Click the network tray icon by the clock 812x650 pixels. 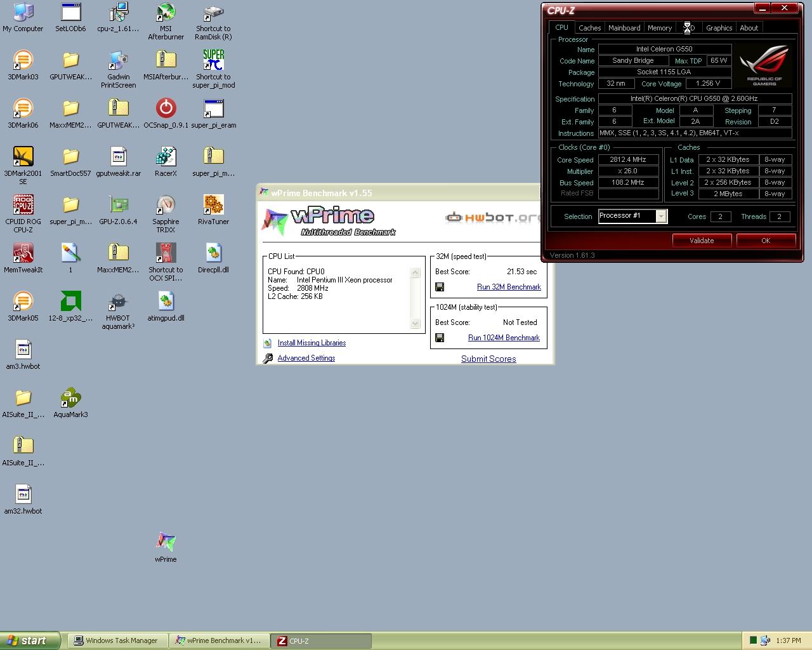point(765,640)
